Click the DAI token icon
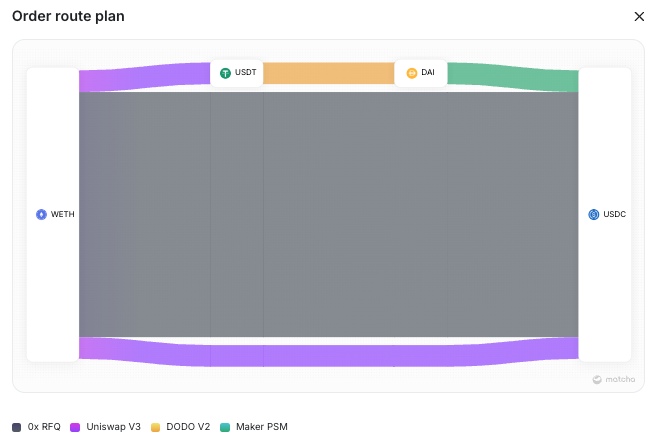659x444 pixels. (x=412, y=73)
